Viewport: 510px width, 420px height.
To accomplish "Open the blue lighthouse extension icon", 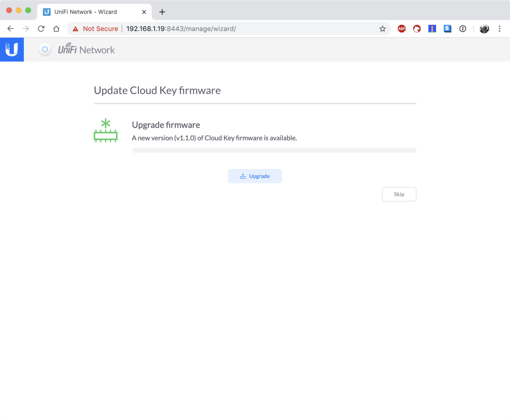I will [432, 29].
